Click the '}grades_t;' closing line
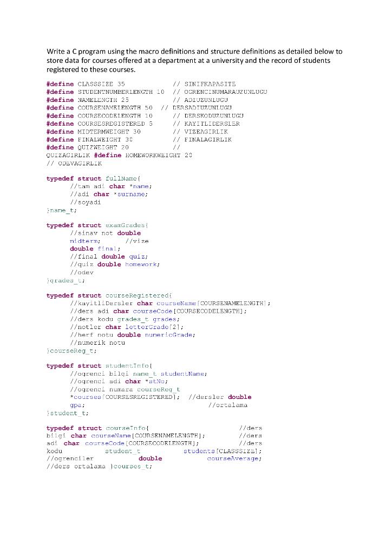The image size is (392, 555). (66, 281)
